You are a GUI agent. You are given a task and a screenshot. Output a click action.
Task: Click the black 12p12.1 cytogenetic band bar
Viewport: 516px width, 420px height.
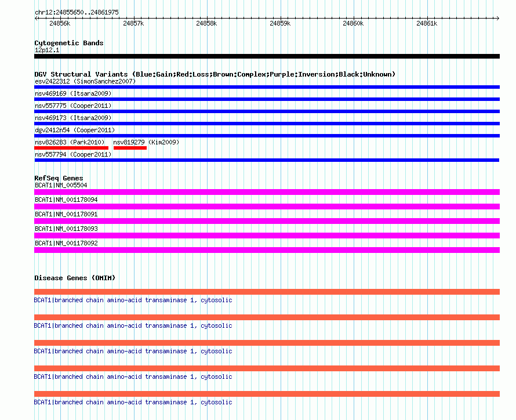(267, 56)
